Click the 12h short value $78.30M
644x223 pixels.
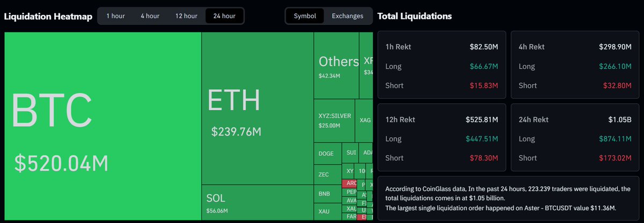(484, 158)
